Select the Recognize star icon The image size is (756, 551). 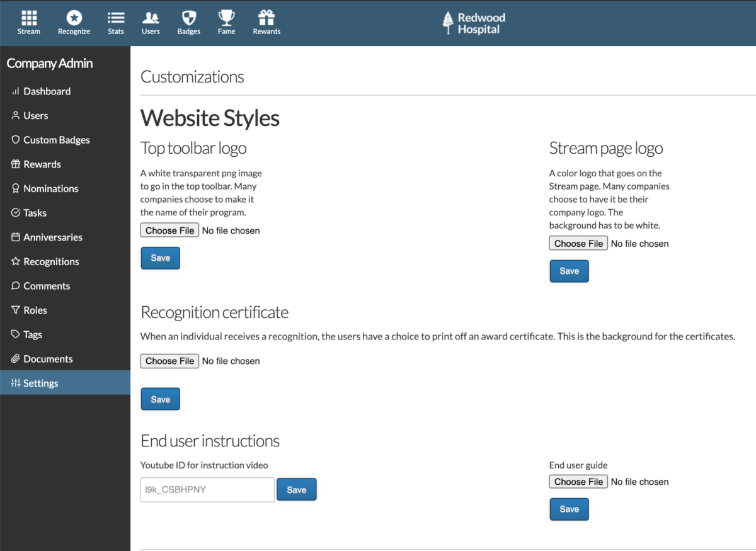click(74, 22)
